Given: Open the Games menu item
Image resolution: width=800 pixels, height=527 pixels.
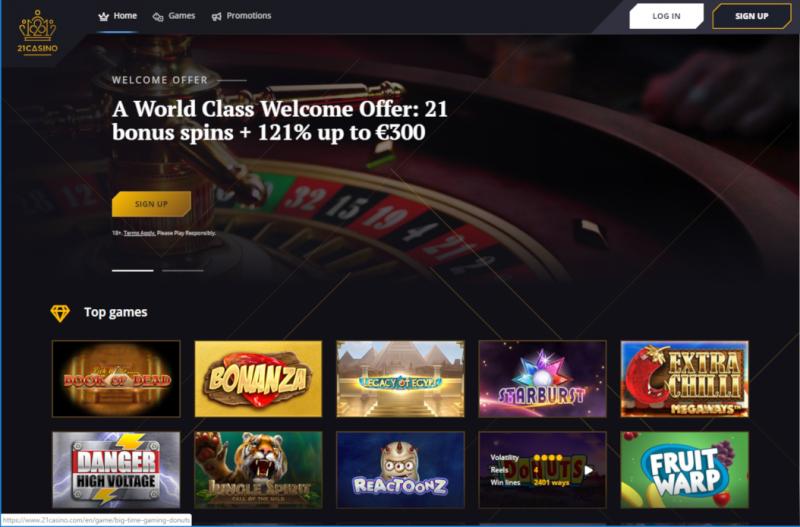Looking at the screenshot, I should coord(182,16).
